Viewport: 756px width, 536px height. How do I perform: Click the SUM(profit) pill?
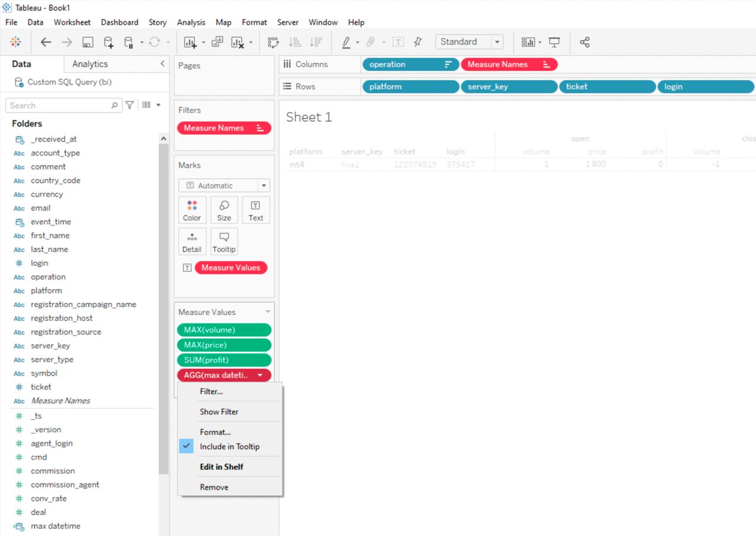coord(224,360)
